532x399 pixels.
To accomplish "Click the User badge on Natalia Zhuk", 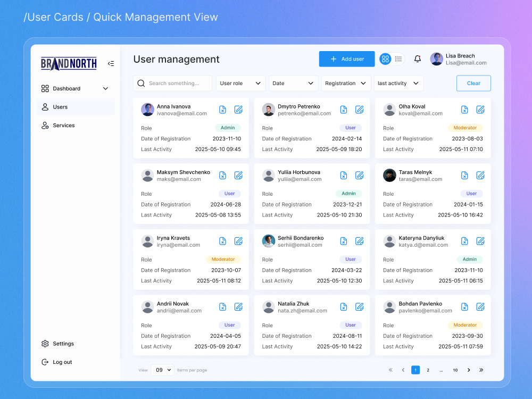I will tap(351, 325).
